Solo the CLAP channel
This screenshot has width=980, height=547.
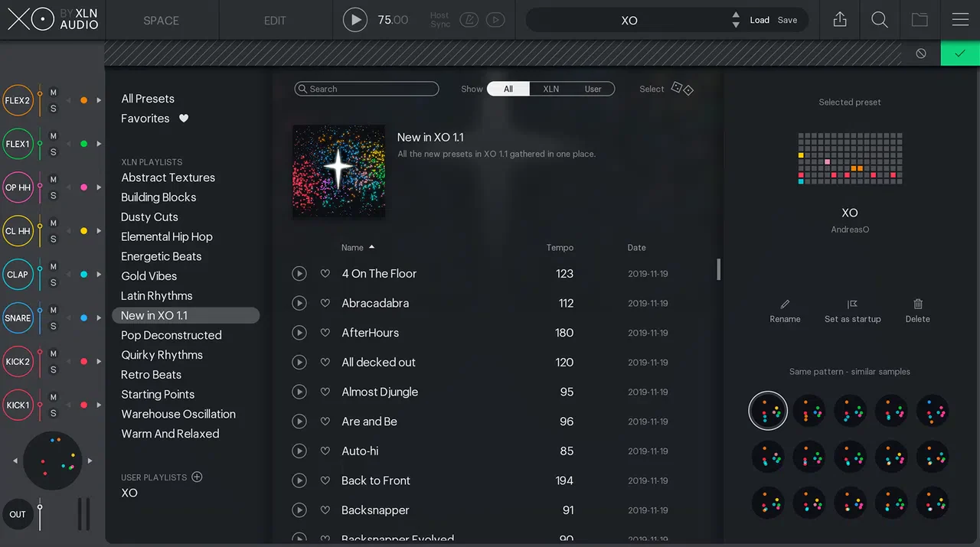coord(54,282)
